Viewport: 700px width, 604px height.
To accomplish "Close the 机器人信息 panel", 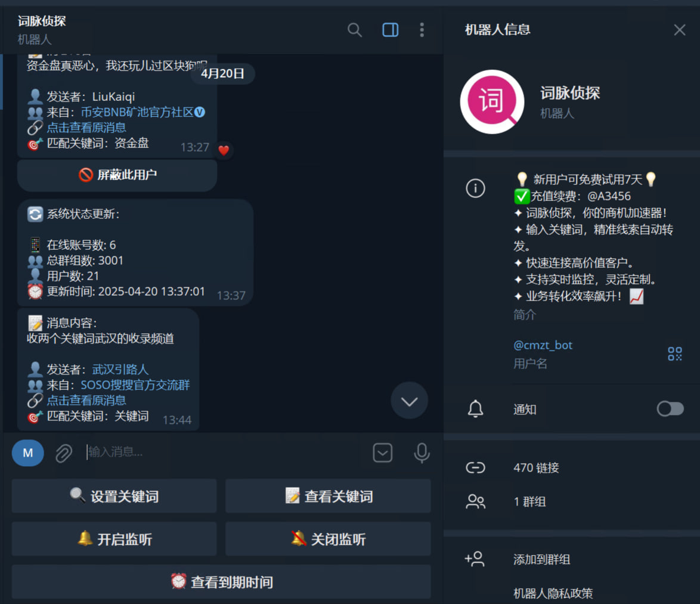I will click(680, 30).
